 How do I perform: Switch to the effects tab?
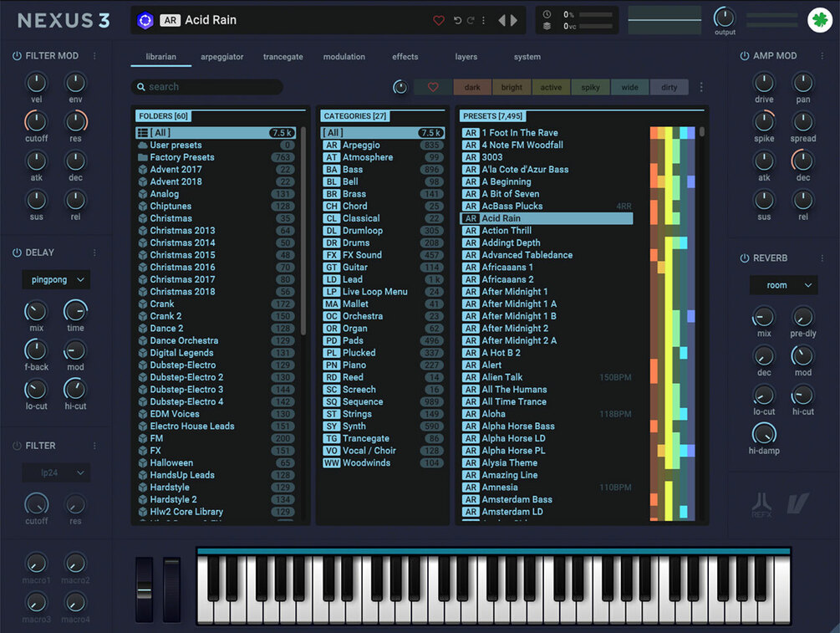(405, 57)
